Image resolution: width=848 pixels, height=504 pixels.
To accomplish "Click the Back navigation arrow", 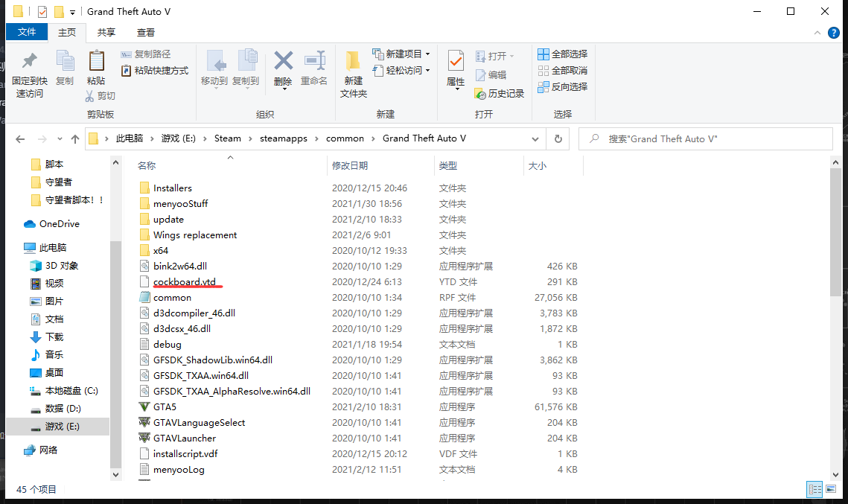I will tap(21, 139).
